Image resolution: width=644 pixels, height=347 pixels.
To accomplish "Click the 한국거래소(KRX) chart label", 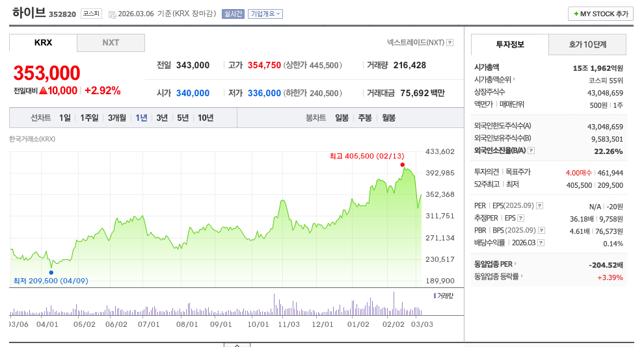I will 32,139.
